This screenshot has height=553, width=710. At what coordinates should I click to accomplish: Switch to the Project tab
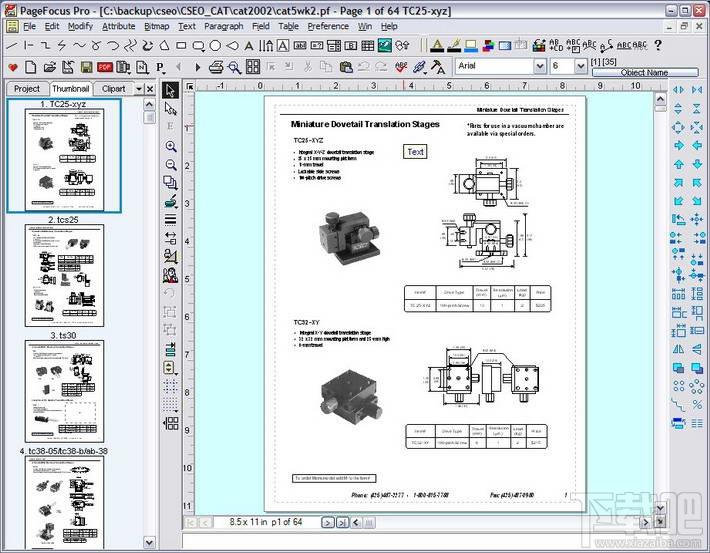tap(27, 89)
